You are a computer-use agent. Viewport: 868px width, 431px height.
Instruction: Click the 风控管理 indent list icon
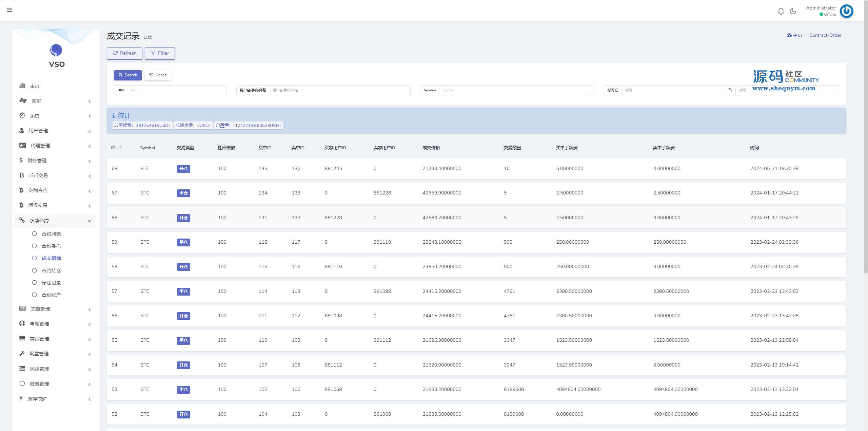[22, 369]
